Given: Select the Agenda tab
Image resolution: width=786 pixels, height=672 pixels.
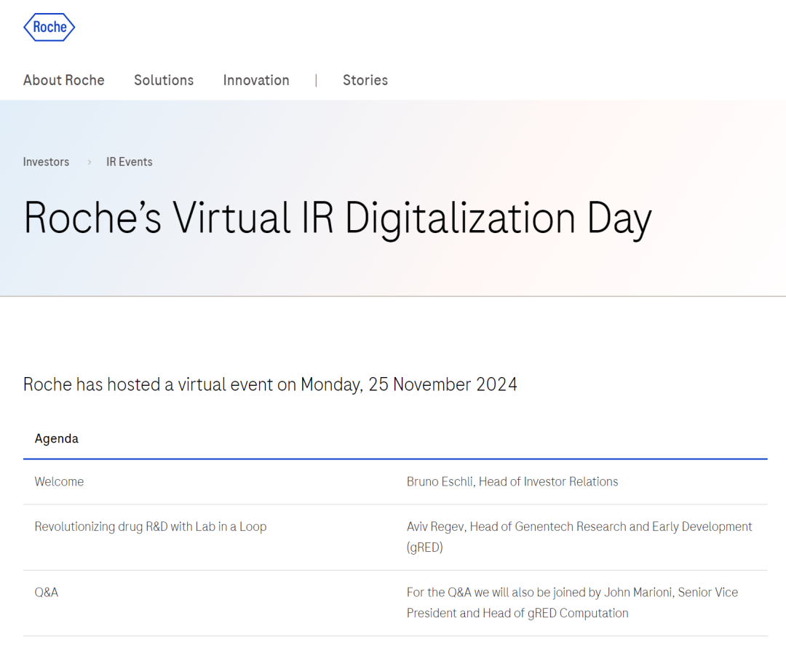Looking at the screenshot, I should [57, 439].
